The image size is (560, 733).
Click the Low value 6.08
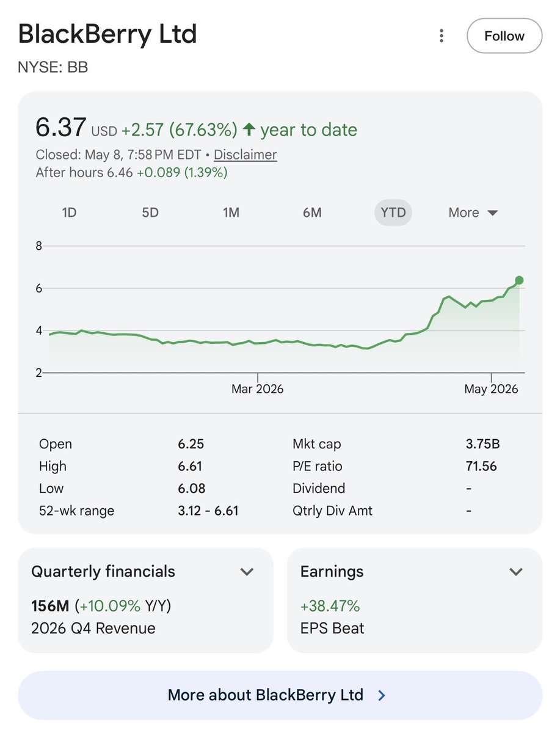[x=191, y=488]
